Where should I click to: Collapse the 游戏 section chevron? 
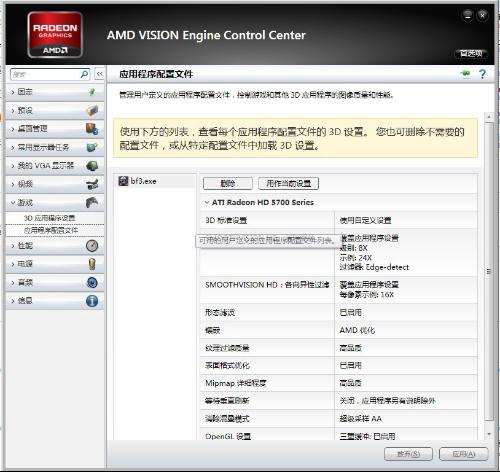pos(13,203)
